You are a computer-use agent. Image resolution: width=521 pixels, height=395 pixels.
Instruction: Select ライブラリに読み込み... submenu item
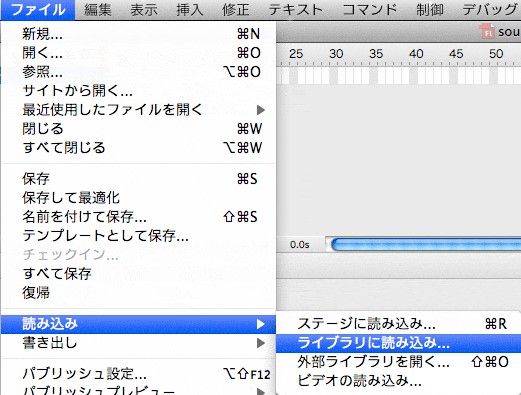(399, 343)
